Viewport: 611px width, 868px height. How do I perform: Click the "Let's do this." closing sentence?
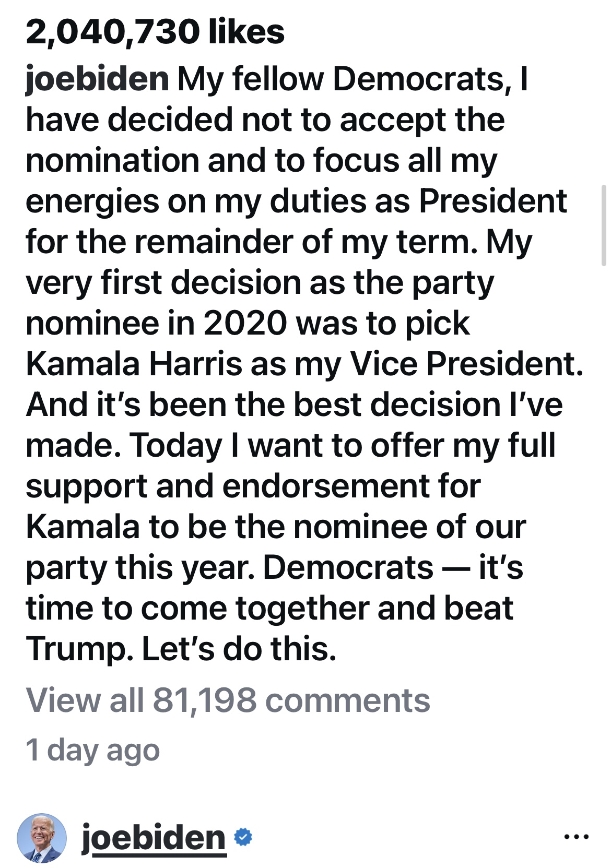[x=239, y=649]
